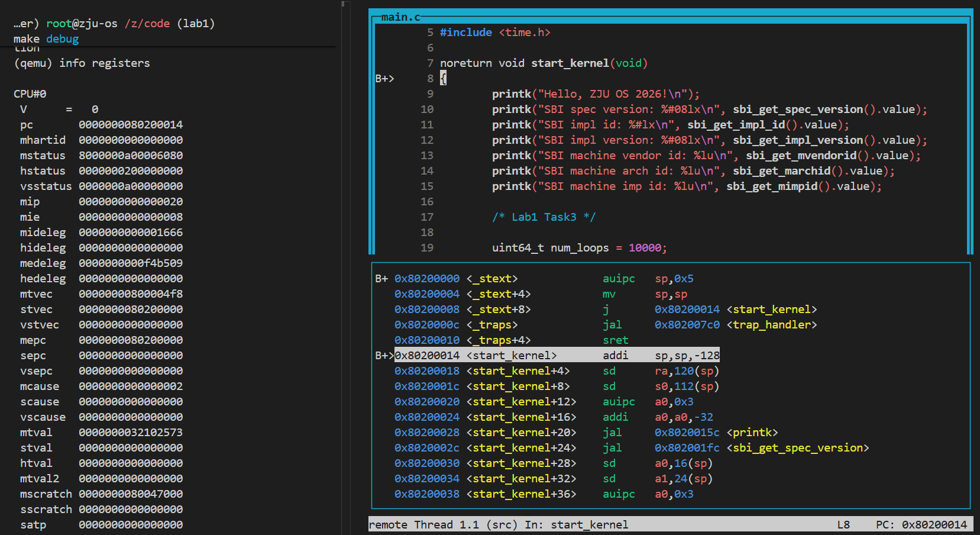The width and height of the screenshot is (980, 535).
Task: Click the 'Hello, ZJU OS 2026!' printk line
Action: pyautogui.click(x=596, y=94)
